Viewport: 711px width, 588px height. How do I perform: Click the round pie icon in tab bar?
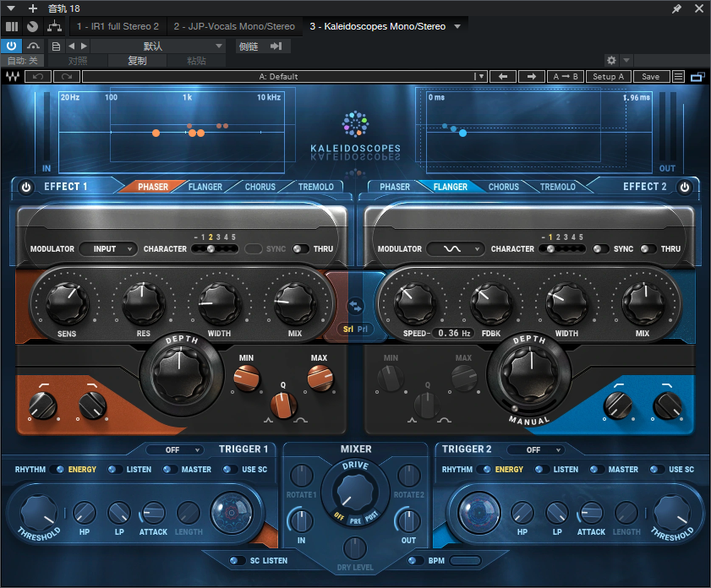tap(32, 26)
